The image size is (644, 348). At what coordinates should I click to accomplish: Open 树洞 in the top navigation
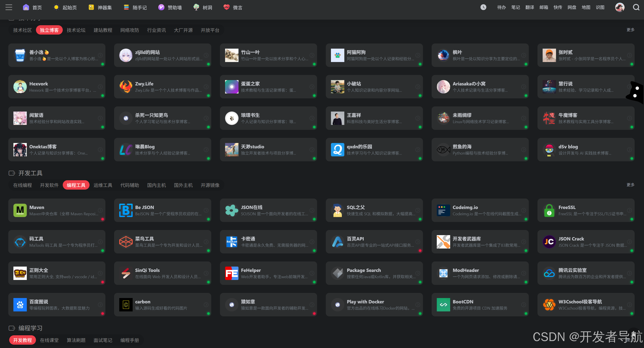(203, 8)
